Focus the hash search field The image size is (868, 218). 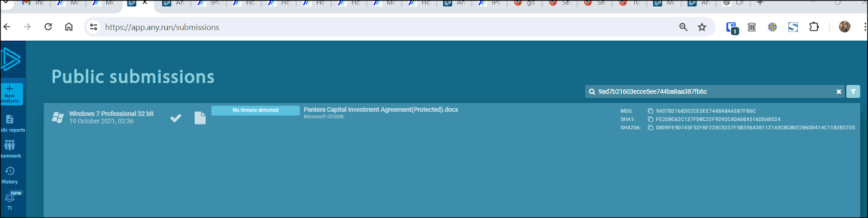pyautogui.click(x=715, y=91)
